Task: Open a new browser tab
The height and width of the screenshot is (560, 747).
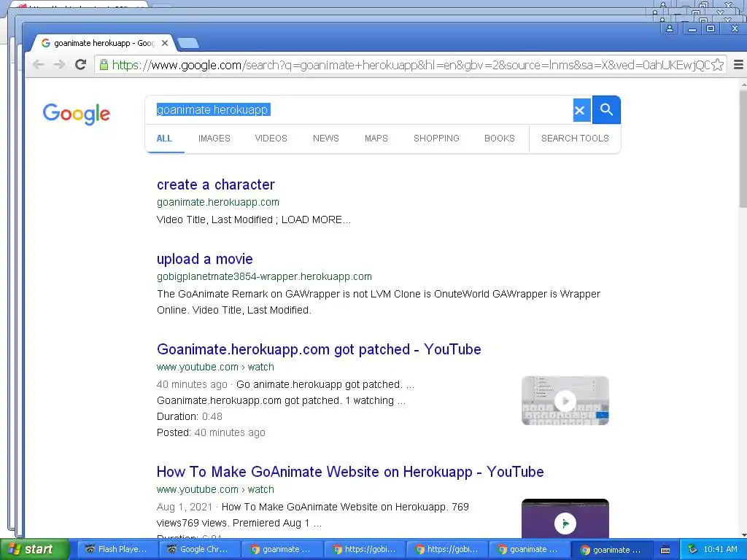Action: (188, 43)
